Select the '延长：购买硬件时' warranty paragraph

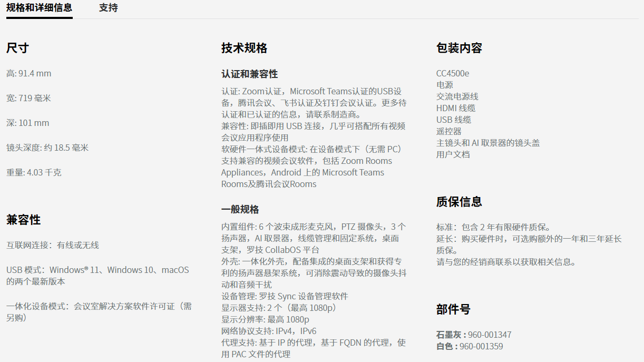tap(529, 244)
